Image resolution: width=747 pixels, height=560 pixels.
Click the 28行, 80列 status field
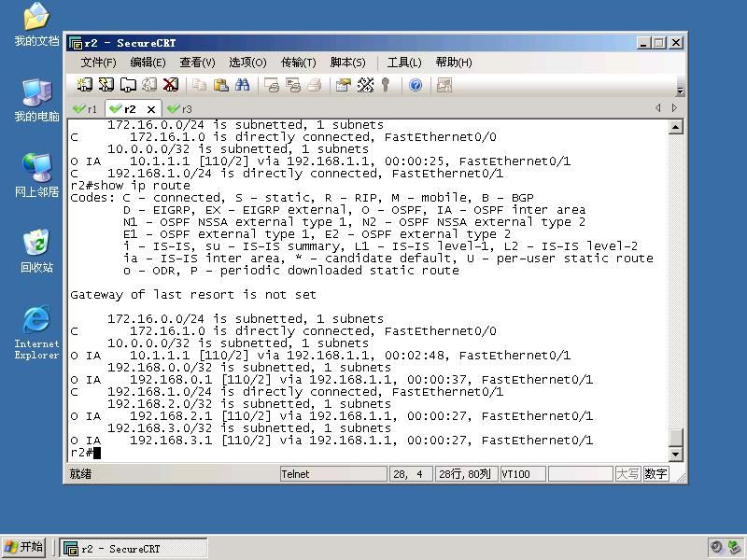[x=466, y=474]
